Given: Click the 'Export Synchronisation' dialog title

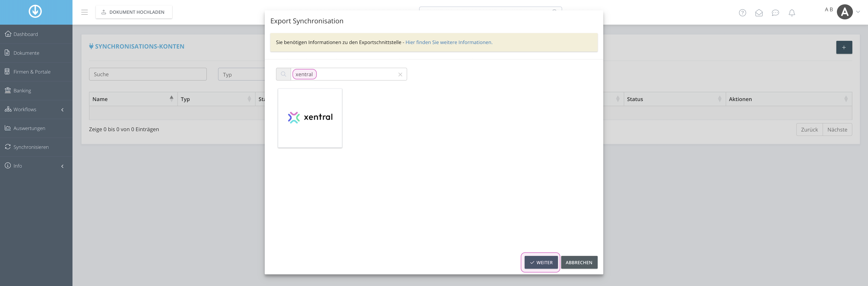Looking at the screenshot, I should pos(307,21).
